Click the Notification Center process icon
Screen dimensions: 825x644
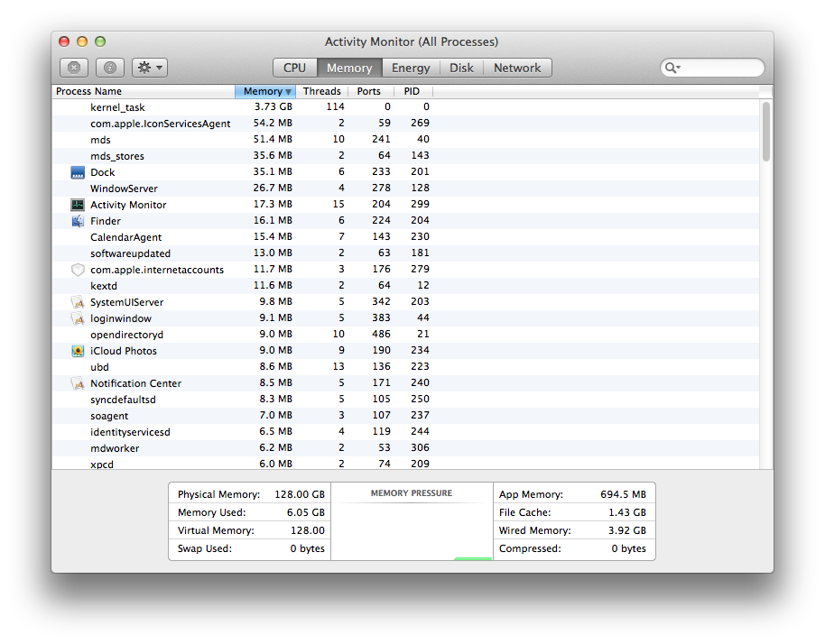78,383
